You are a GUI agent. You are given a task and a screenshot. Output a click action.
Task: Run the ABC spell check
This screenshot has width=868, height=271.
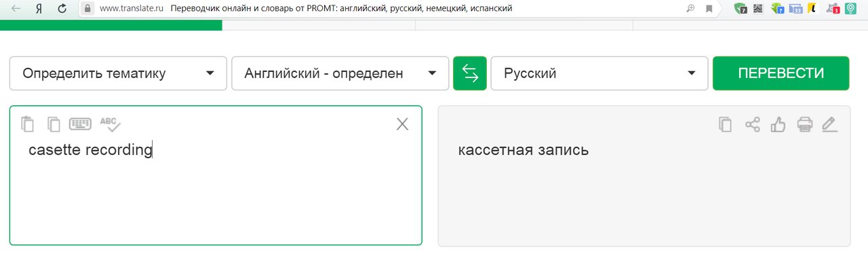[x=110, y=124]
